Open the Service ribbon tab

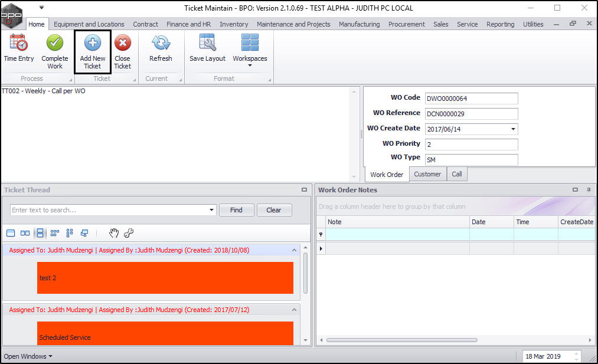(467, 24)
